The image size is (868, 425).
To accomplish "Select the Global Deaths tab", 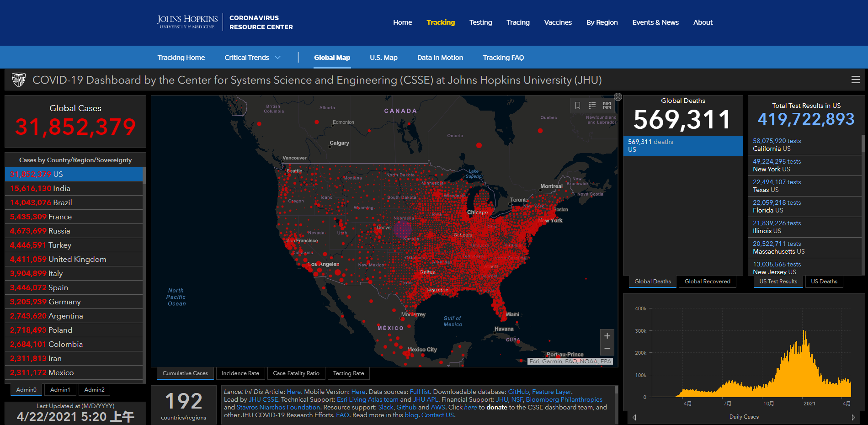I will 653,282.
